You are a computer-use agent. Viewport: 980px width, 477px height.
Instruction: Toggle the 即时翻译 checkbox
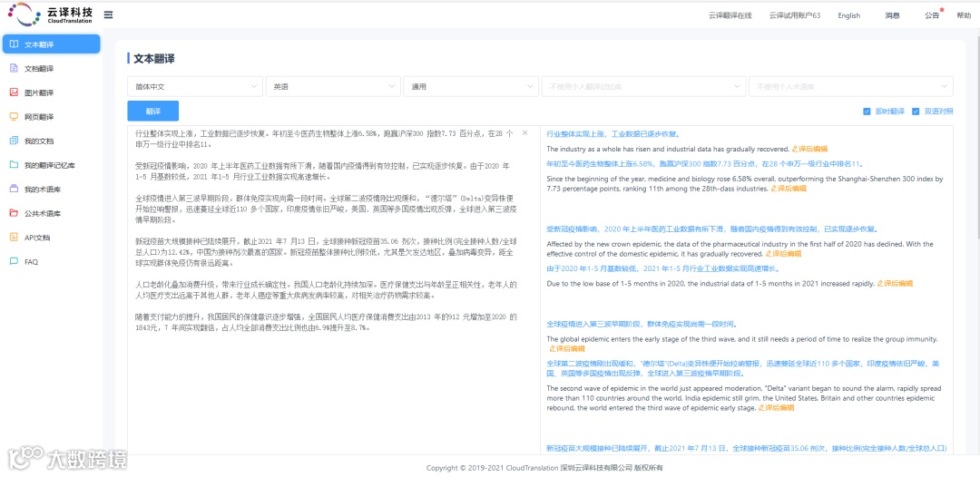867,112
